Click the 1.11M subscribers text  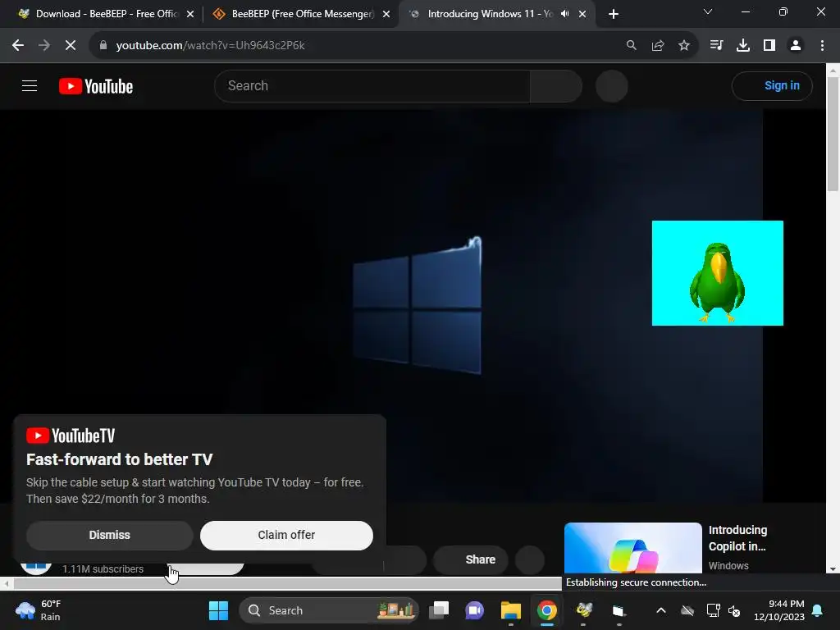[103, 569]
